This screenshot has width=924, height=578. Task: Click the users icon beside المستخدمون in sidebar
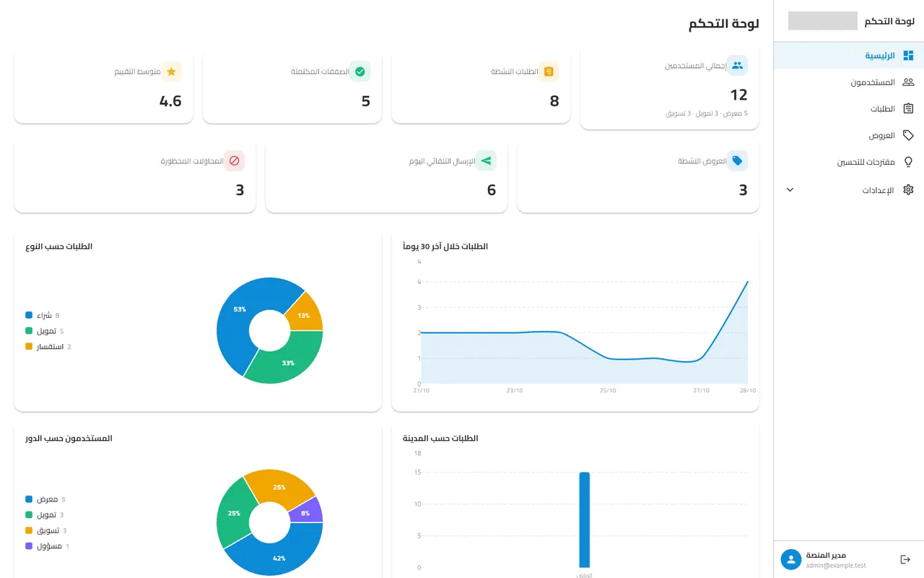pos(908,82)
